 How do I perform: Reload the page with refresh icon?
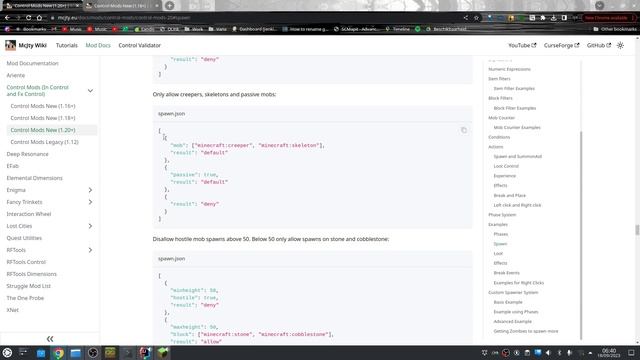(29, 18)
